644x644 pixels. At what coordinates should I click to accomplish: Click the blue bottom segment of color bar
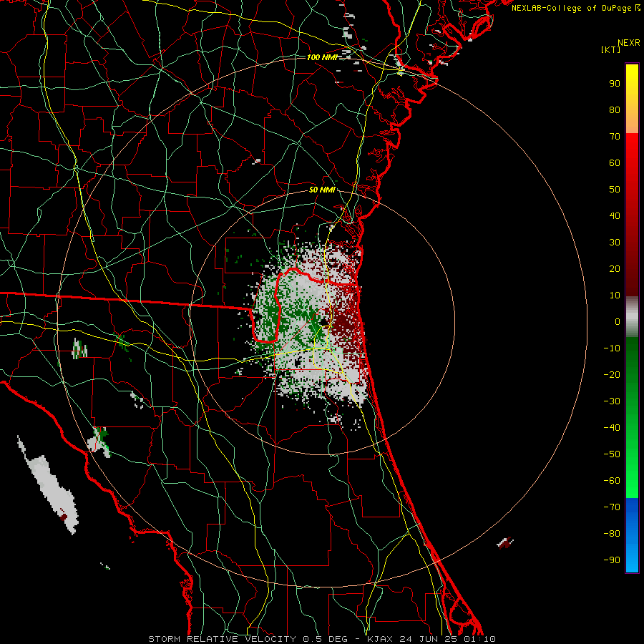pyautogui.click(x=632, y=535)
